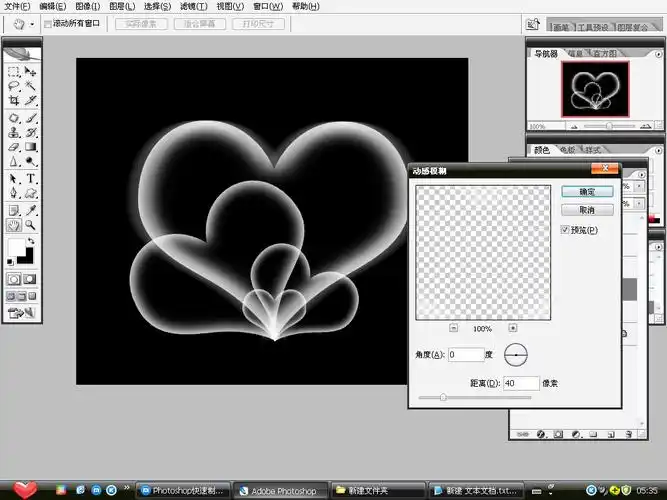Click the 取消 (Cancel) button
Screen dimensions: 667x500
coord(587,210)
